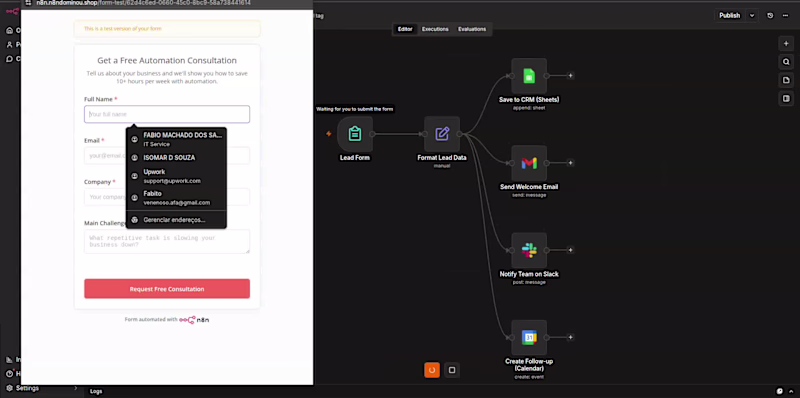800x398 pixels.
Task: Click the Save to CRM (Sheets) label
Action: [529, 100]
